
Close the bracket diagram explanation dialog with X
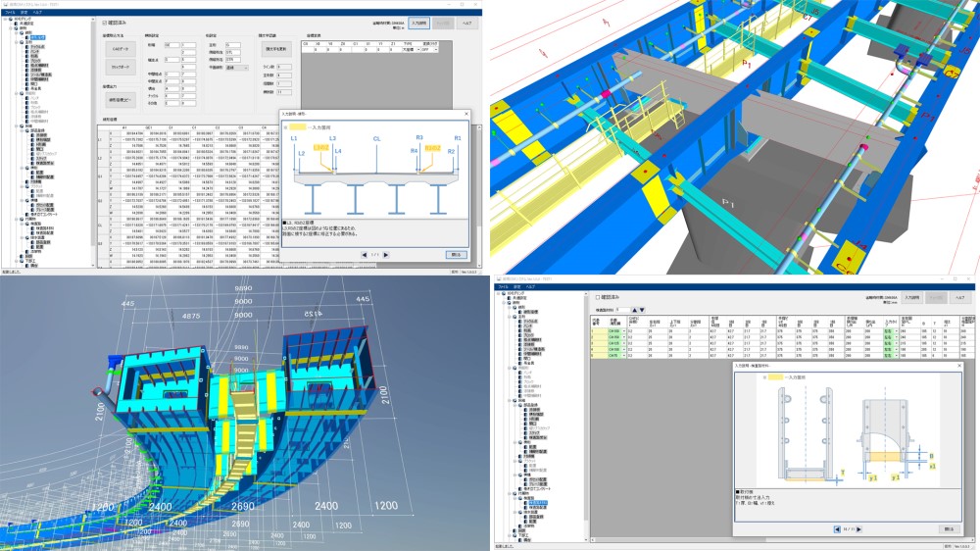[x=960, y=366]
